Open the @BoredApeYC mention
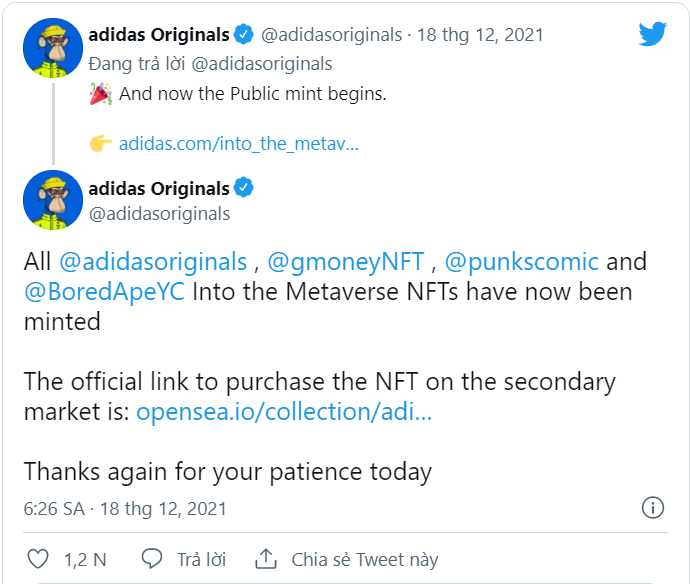This screenshot has width=690, height=584. pyautogui.click(x=106, y=292)
